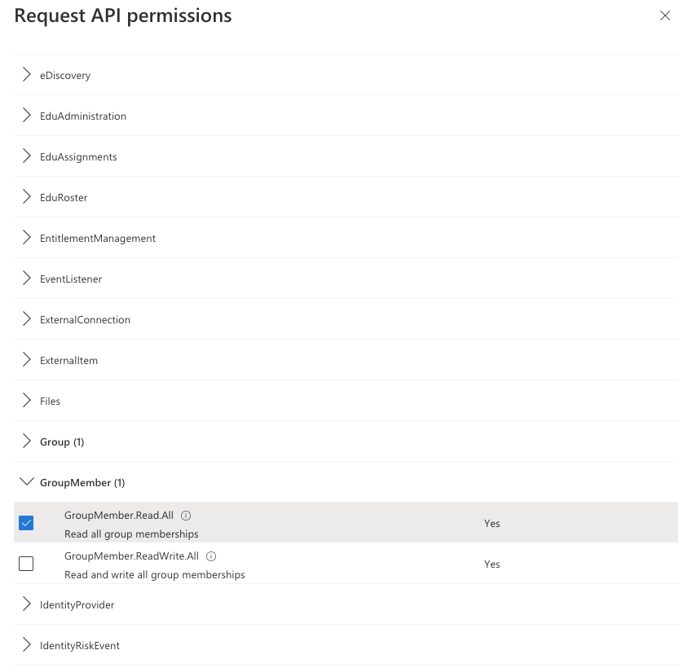
Task: Open the Files permission group
Action: click(50, 401)
